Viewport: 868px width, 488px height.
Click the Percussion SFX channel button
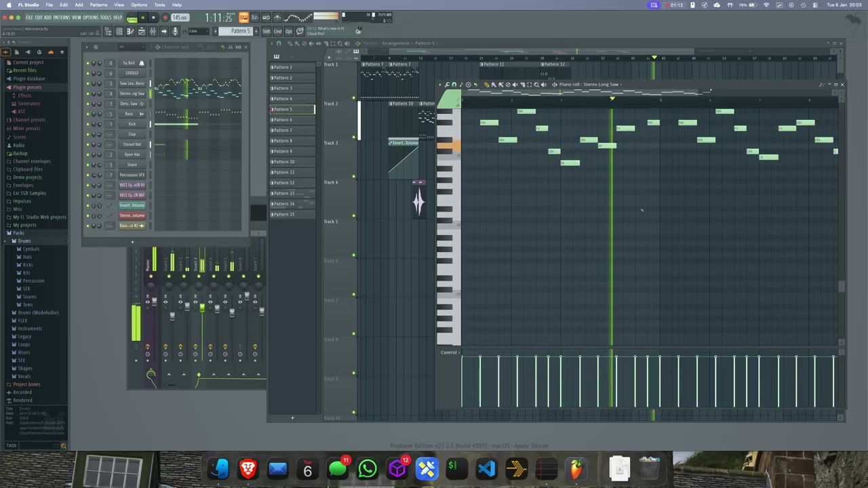(x=132, y=175)
